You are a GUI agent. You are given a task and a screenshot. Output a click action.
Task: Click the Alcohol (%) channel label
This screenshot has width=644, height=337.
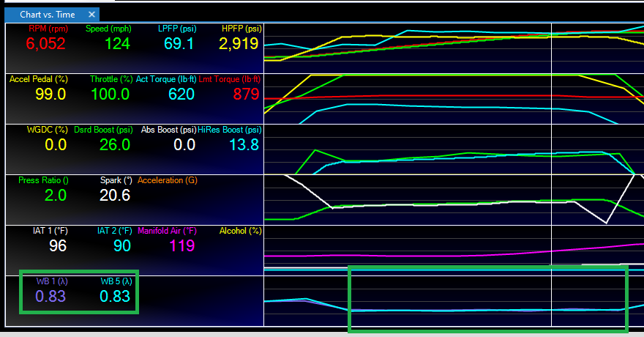click(x=240, y=231)
